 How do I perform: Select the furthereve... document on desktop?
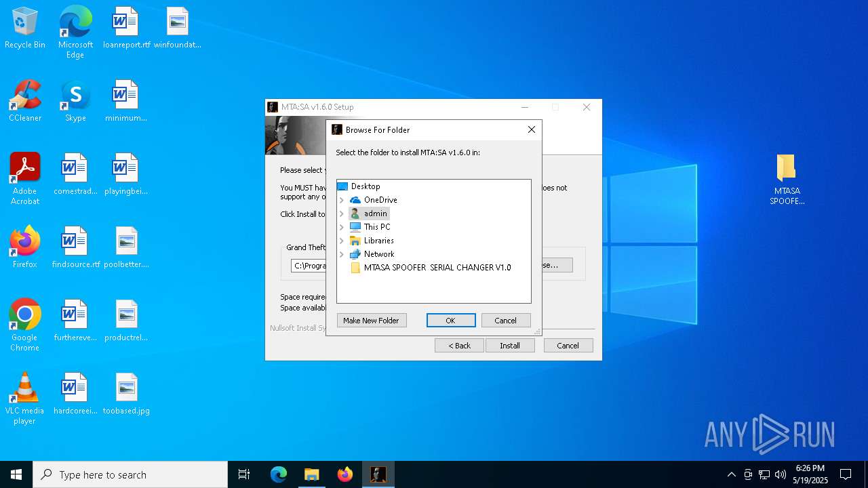75,321
